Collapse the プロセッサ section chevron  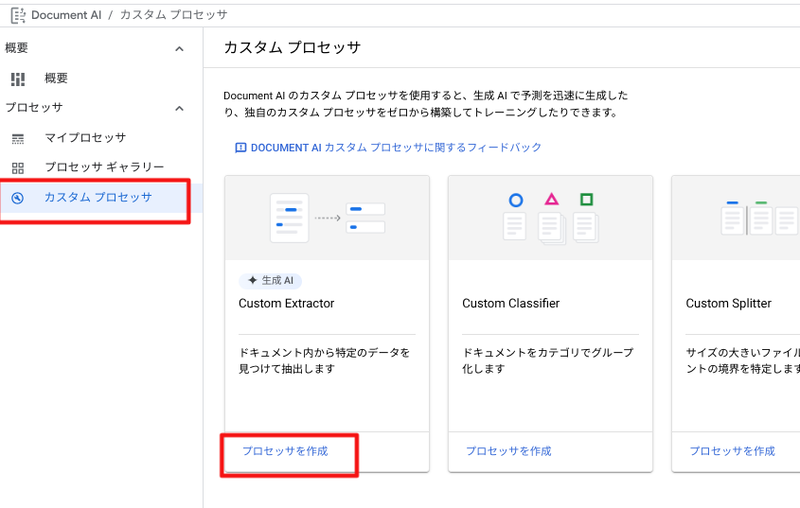pos(179,108)
